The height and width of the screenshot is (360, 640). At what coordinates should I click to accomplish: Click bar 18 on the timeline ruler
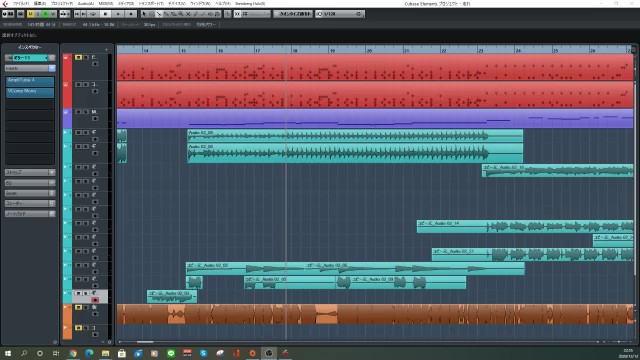pos(295,50)
